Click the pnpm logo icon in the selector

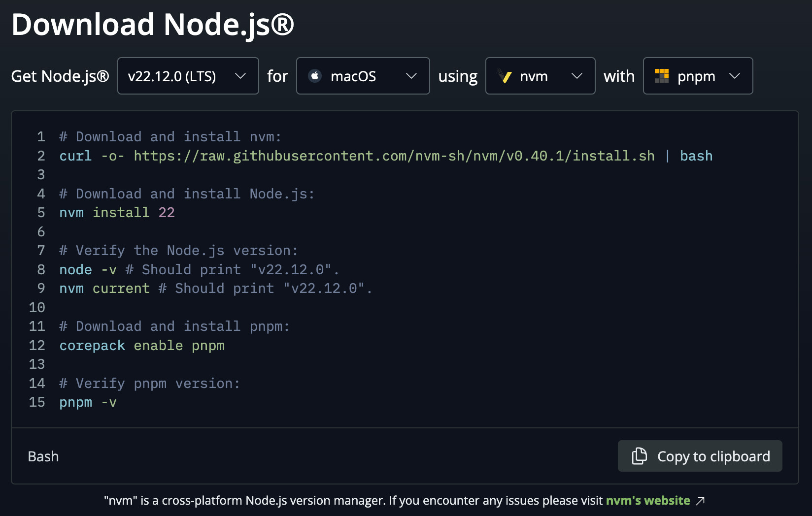(x=662, y=76)
